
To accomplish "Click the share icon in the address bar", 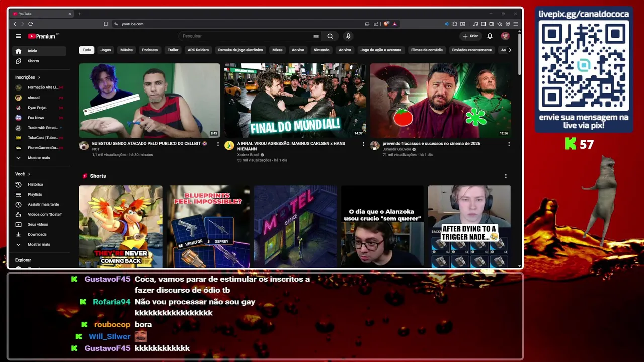I will pyautogui.click(x=376, y=24).
